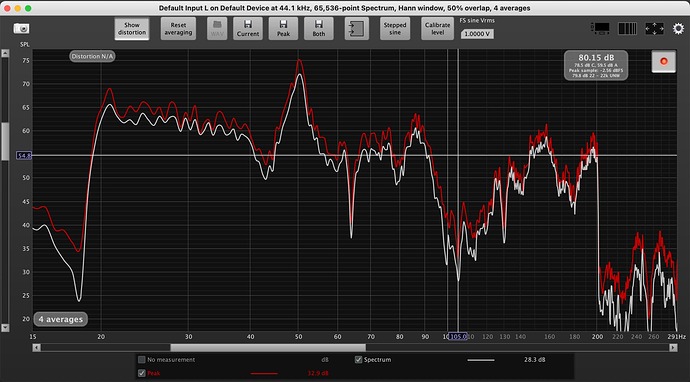690x382 pixels.
Task: Click the four-arrow fit-to-data icon
Action: (654, 29)
